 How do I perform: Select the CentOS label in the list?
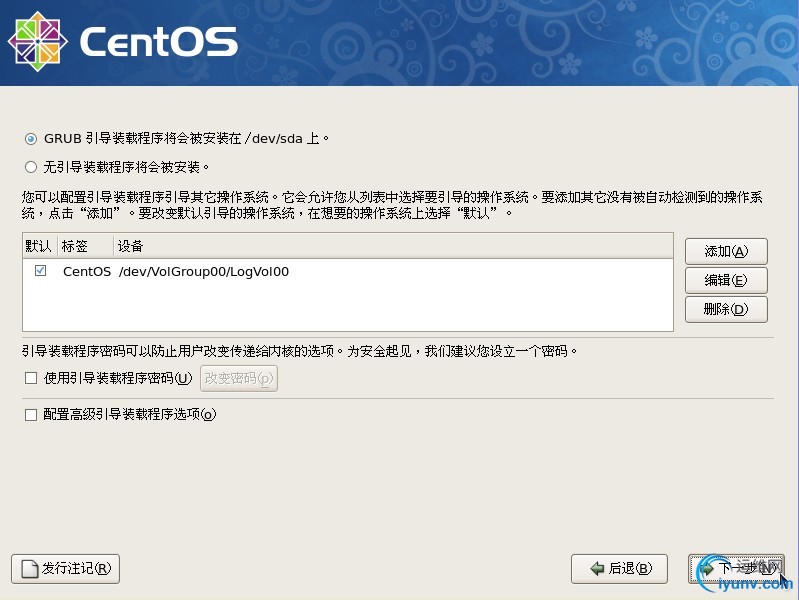[x=87, y=272]
